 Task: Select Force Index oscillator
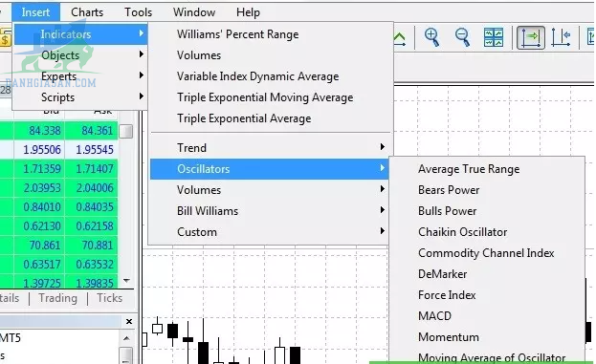pyautogui.click(x=487, y=295)
